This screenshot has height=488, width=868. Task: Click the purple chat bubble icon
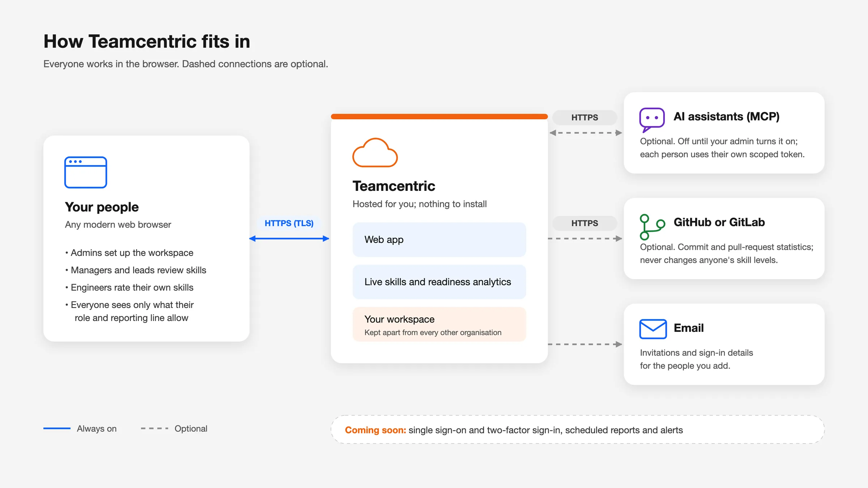click(x=652, y=120)
